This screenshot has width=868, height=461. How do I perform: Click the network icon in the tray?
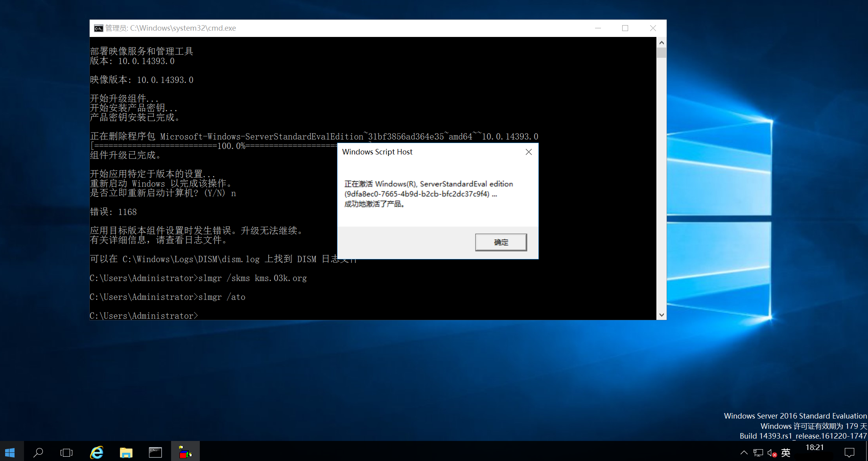click(758, 453)
